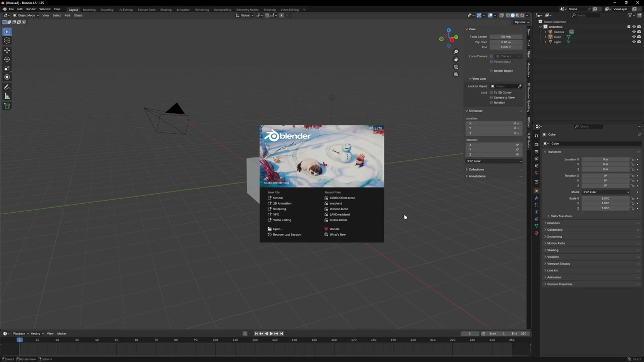Viewport: 644px width, 362px height.
Task: Click Recover Last Session
Action: click(x=287, y=235)
